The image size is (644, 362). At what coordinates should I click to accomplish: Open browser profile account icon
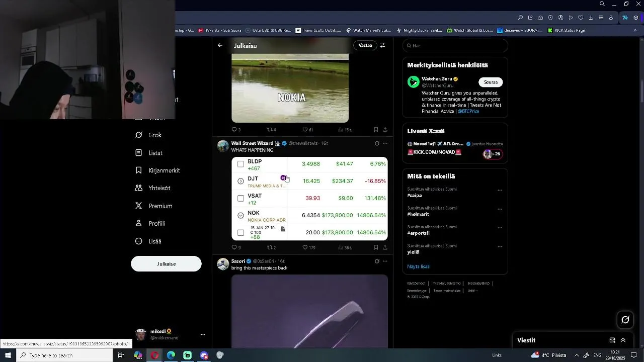611,18
